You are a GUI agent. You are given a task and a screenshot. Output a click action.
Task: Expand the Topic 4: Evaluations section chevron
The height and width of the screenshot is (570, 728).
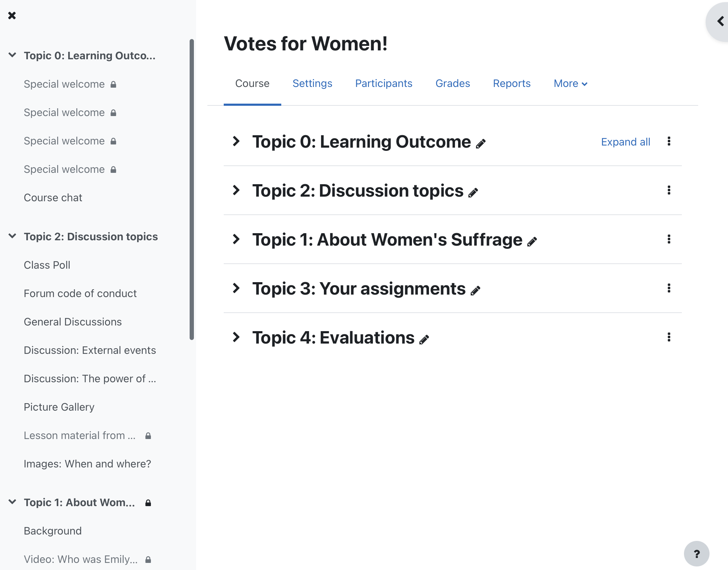point(236,337)
